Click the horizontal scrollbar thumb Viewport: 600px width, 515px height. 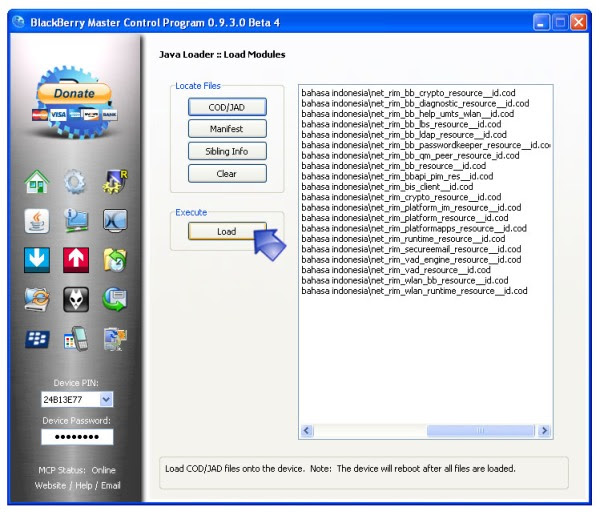coord(480,431)
